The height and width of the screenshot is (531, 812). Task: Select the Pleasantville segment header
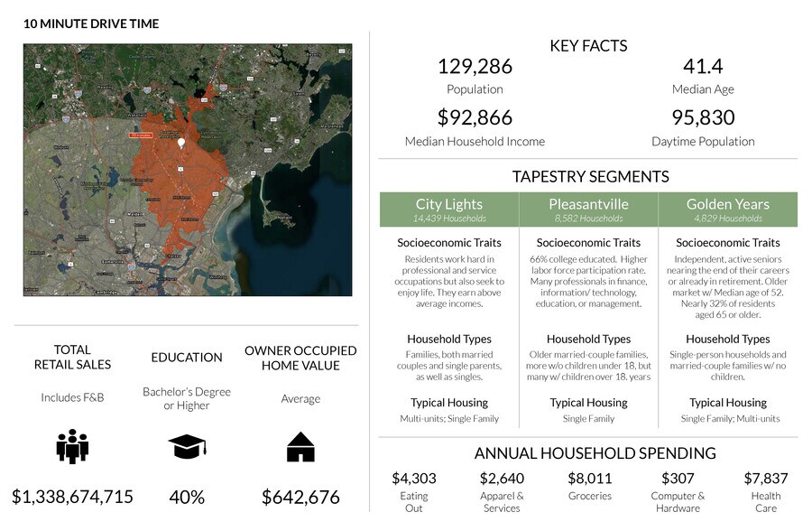(x=588, y=209)
